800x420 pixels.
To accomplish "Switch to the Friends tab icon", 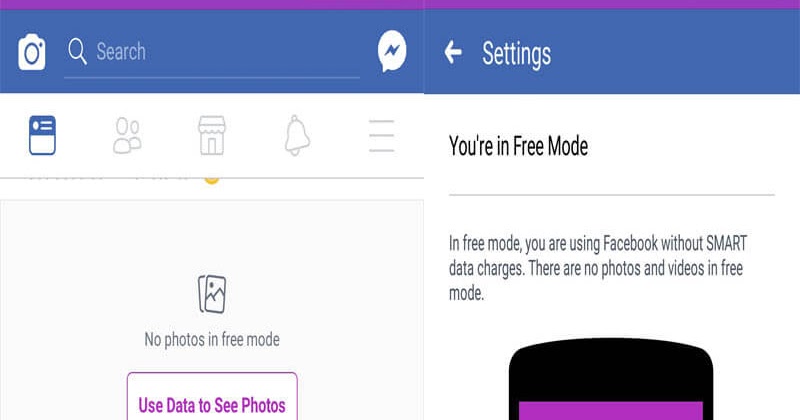I will (127, 135).
